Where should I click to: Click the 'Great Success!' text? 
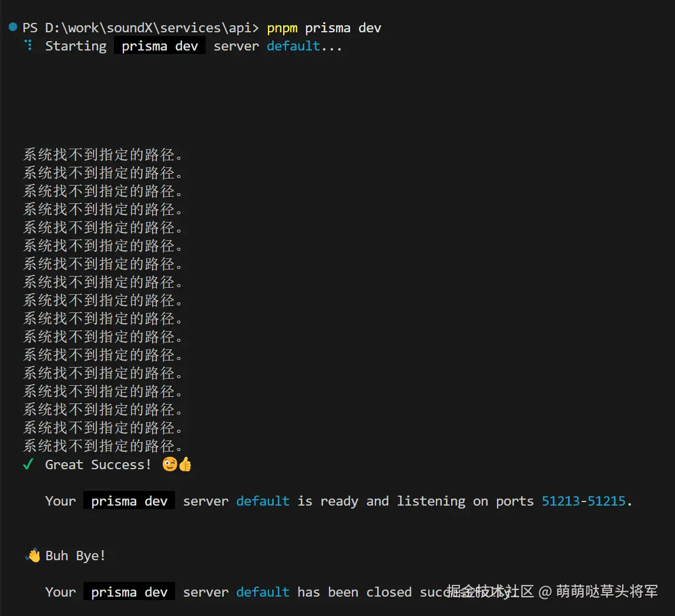point(98,464)
